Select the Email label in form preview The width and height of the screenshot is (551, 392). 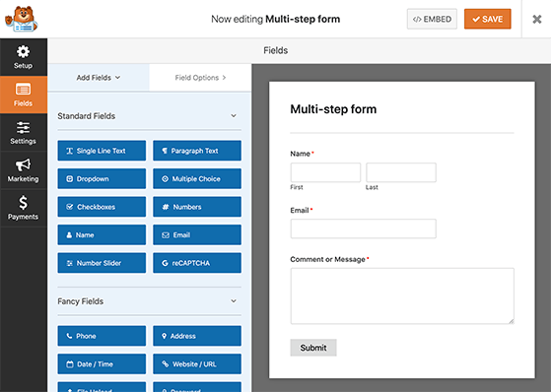click(300, 211)
